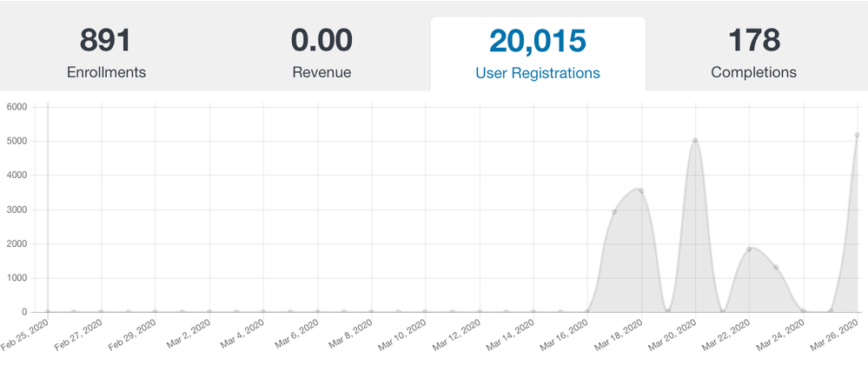Click the Mar 2, 2020 data point

209,311
